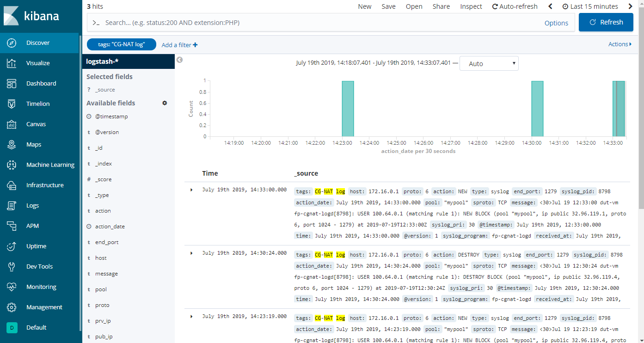
Task: Click the available fields settings gear
Action: point(165,103)
